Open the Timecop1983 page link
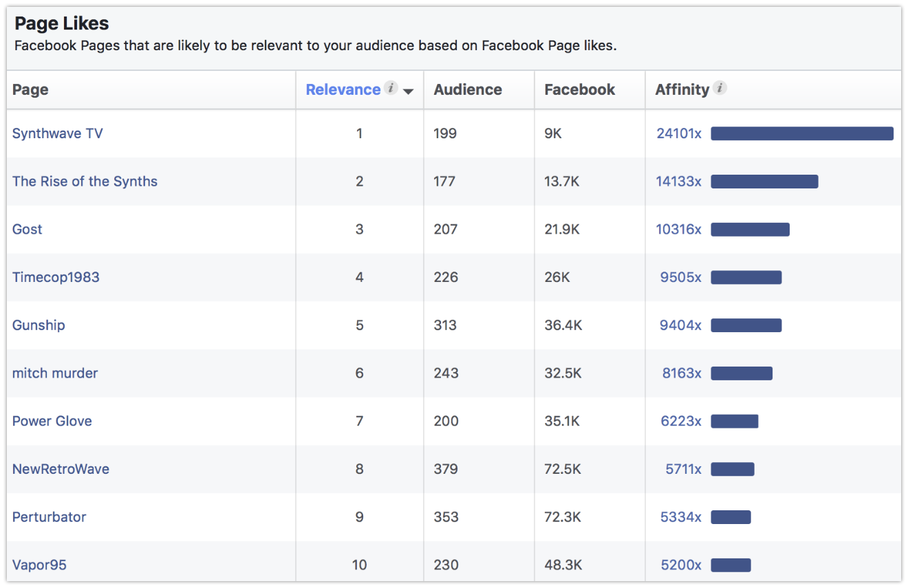908x588 pixels. click(x=56, y=277)
